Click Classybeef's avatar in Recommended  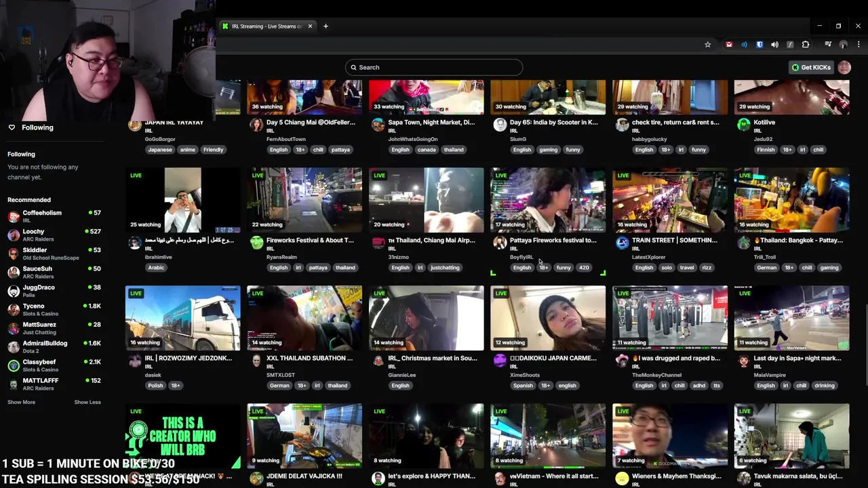coord(14,366)
